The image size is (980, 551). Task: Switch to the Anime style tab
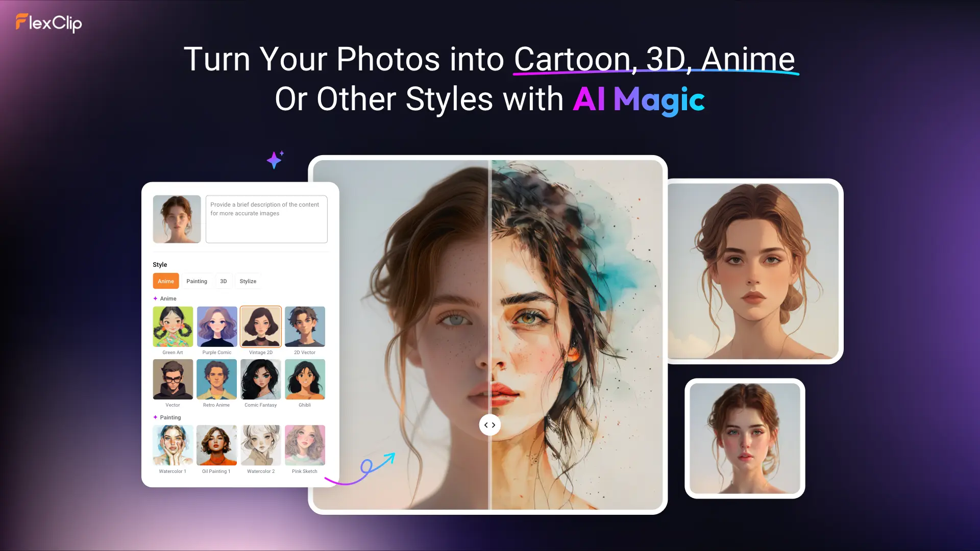tap(165, 281)
